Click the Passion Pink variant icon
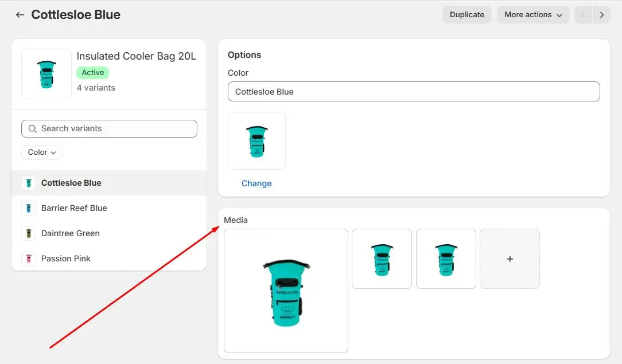The image size is (622, 364). point(29,259)
